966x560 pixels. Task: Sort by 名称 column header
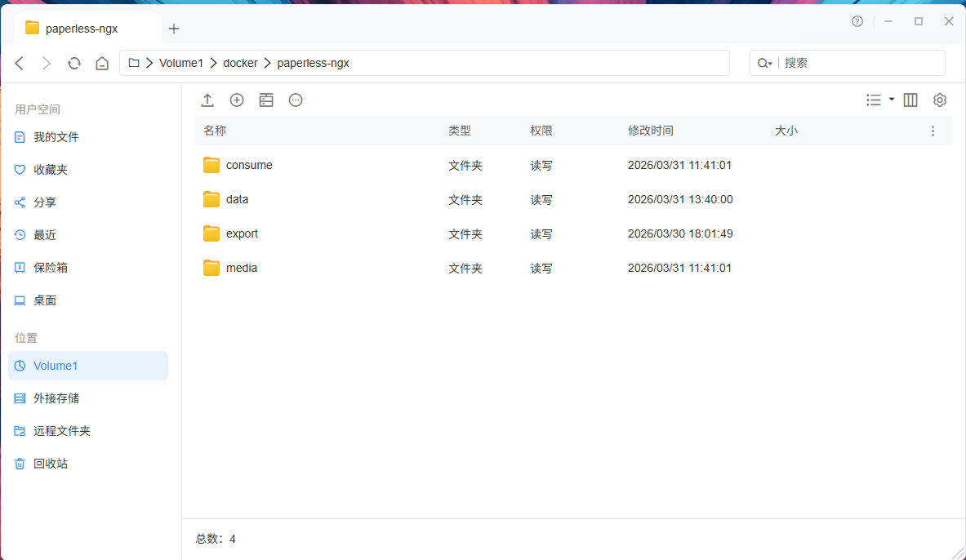(x=215, y=131)
